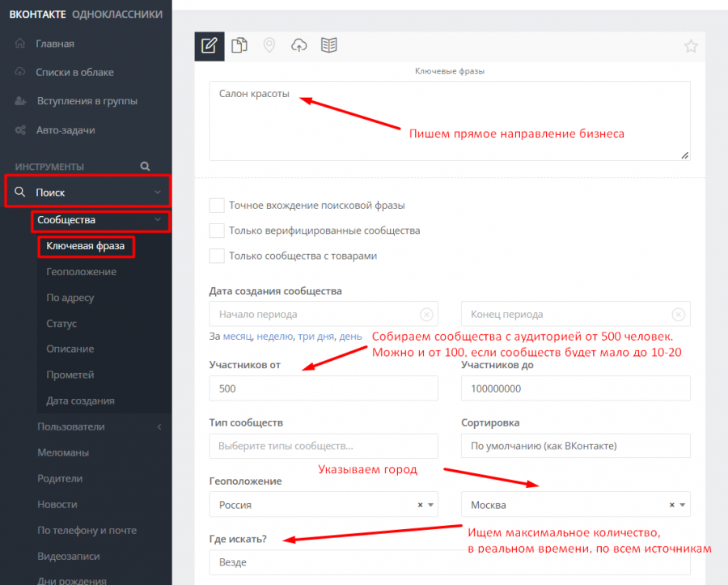Open the Тип сообществ dropdown

click(x=324, y=446)
